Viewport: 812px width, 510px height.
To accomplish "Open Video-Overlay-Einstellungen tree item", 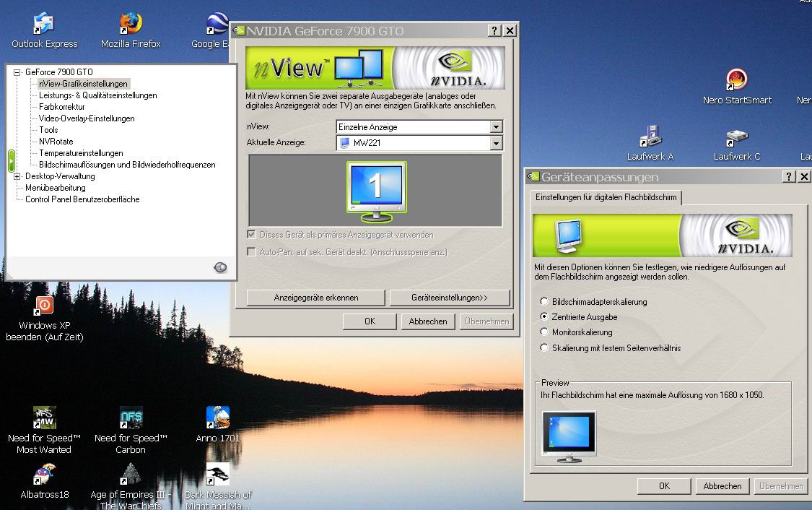I will tap(87, 118).
